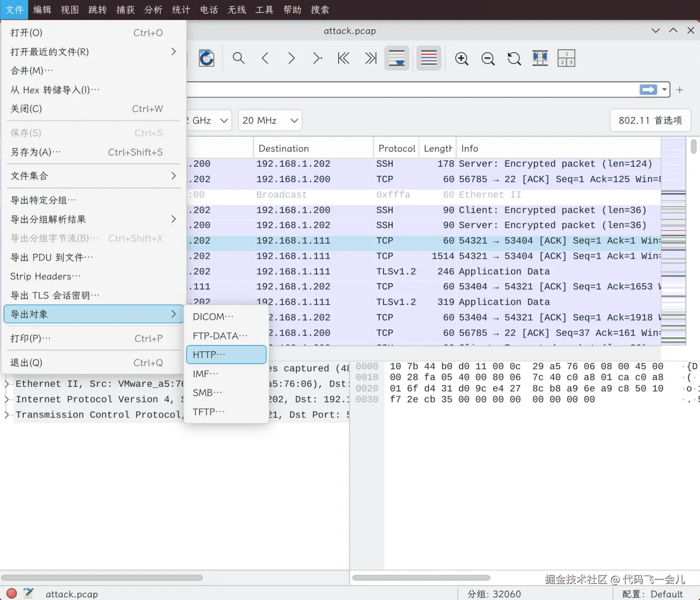Open the 导出分组解析结果 submenu
The image size is (700, 600).
click(x=93, y=219)
